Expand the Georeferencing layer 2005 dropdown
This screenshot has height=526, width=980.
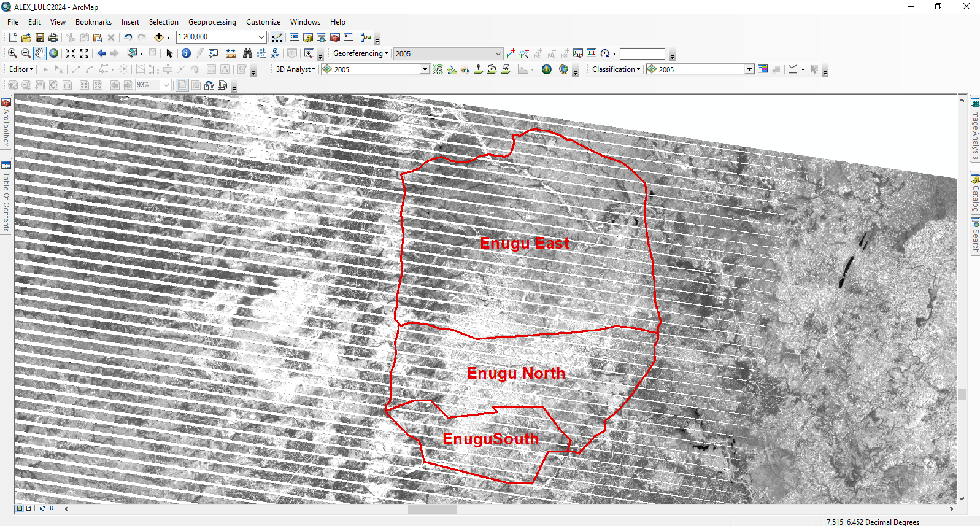(498, 53)
